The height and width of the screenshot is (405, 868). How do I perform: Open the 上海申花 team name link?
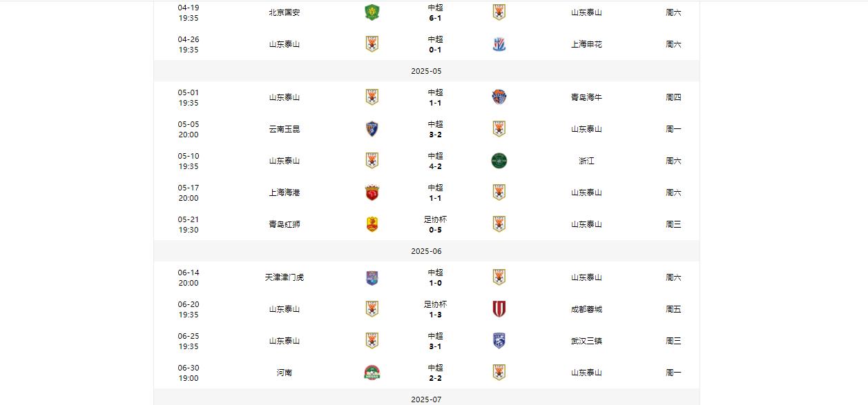(x=586, y=44)
